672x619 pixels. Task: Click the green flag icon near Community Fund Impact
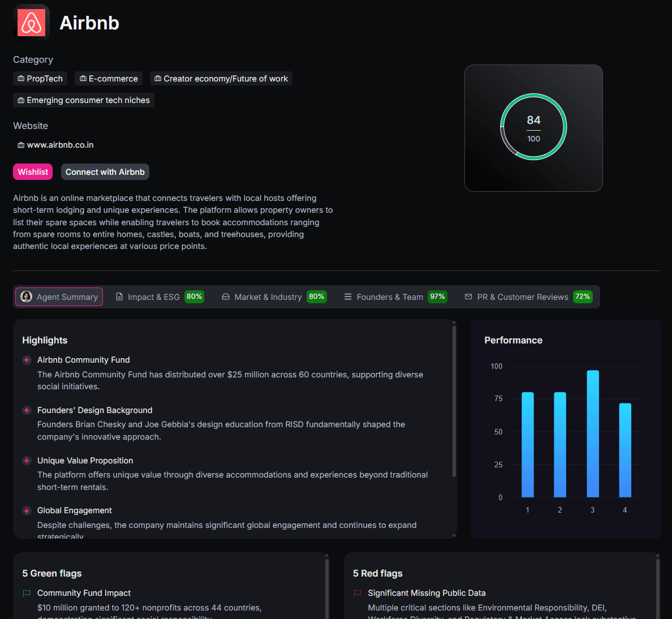pos(26,593)
